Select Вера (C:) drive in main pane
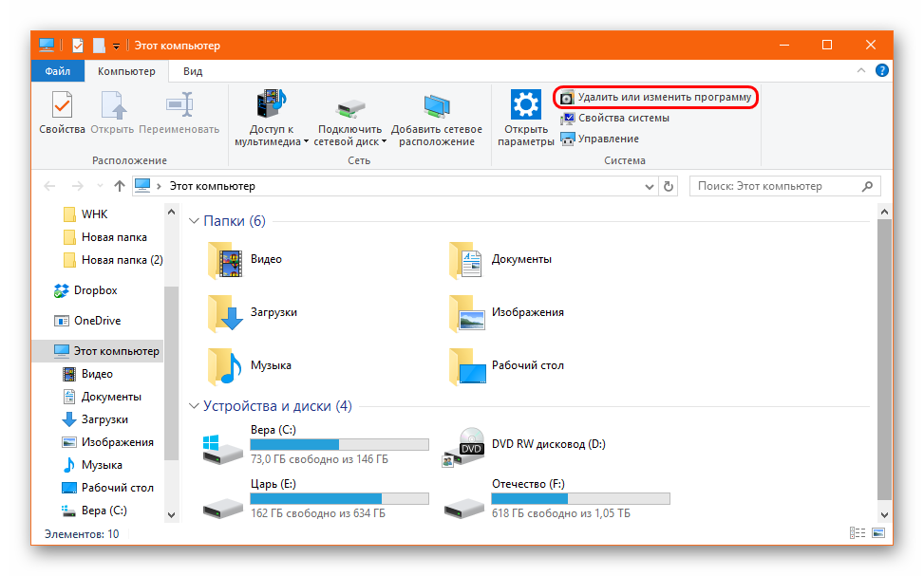This screenshot has width=924, height=576. point(273,430)
